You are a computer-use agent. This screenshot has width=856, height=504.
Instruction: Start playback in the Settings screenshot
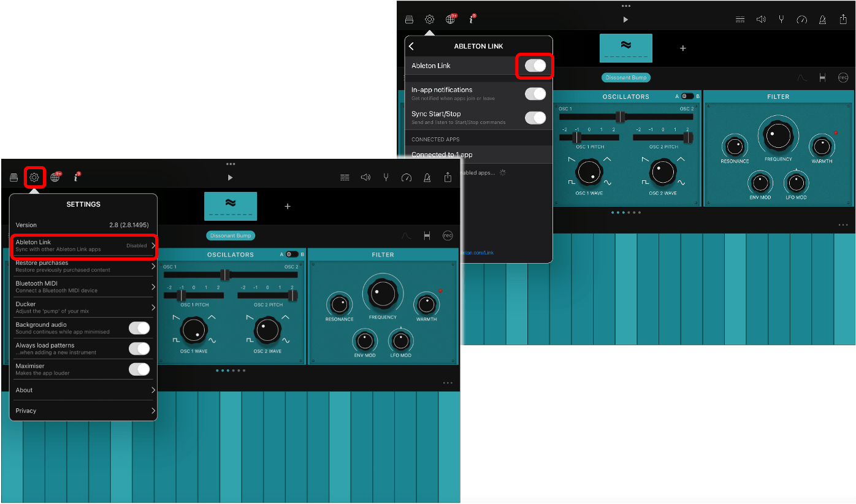tap(230, 178)
